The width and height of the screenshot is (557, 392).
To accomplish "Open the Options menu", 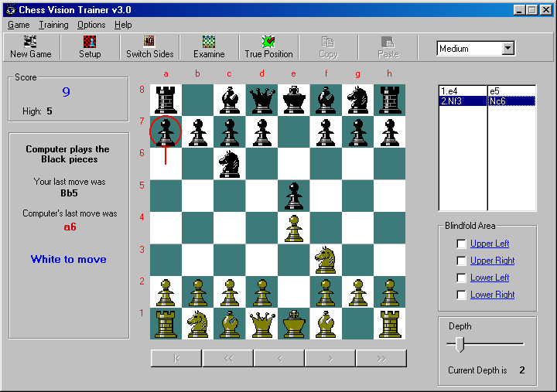I will [x=91, y=25].
